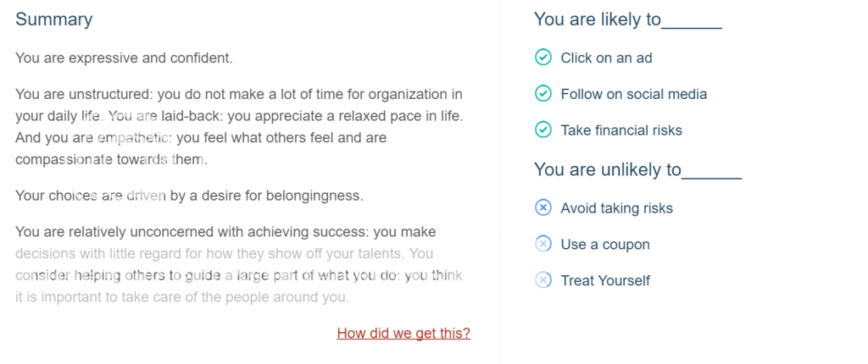The width and height of the screenshot is (868, 364).
Task: Click the checkmark icon beside "Follow on social media"
Action: pos(543,94)
